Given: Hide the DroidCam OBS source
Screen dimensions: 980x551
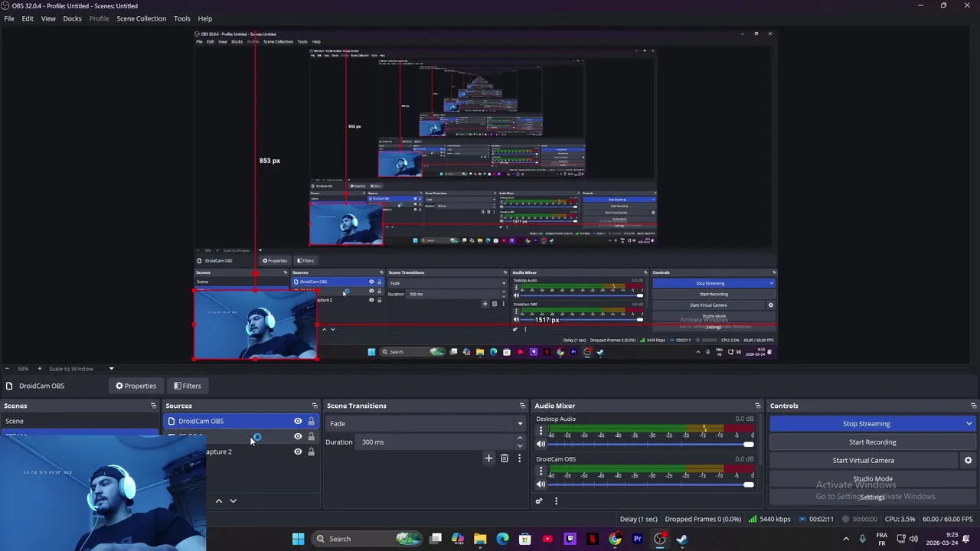Looking at the screenshot, I should click(298, 421).
